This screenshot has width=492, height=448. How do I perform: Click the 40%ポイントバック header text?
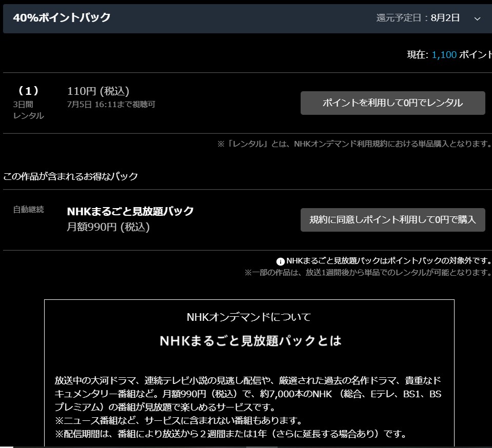point(62,17)
